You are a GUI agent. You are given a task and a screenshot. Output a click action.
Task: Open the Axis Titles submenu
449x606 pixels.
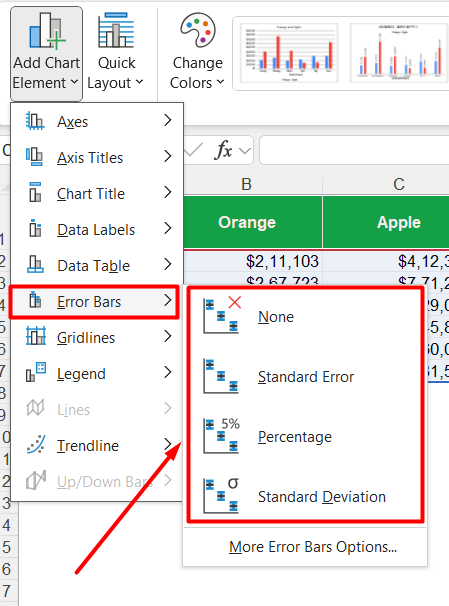coord(97,157)
